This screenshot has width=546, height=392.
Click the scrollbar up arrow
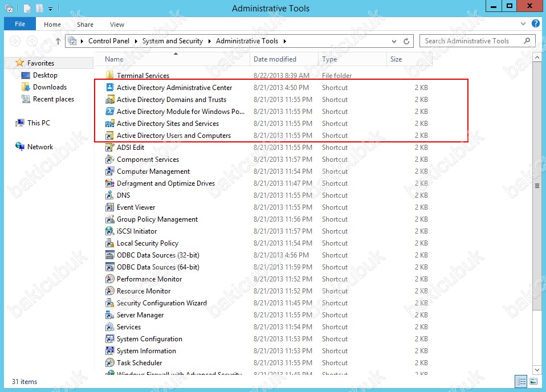pos(537,57)
